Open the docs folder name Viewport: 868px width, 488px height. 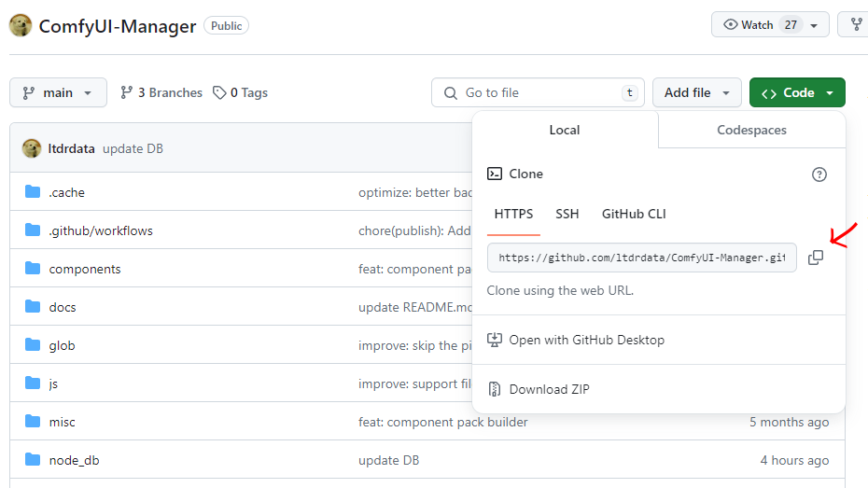pyautogui.click(x=63, y=307)
